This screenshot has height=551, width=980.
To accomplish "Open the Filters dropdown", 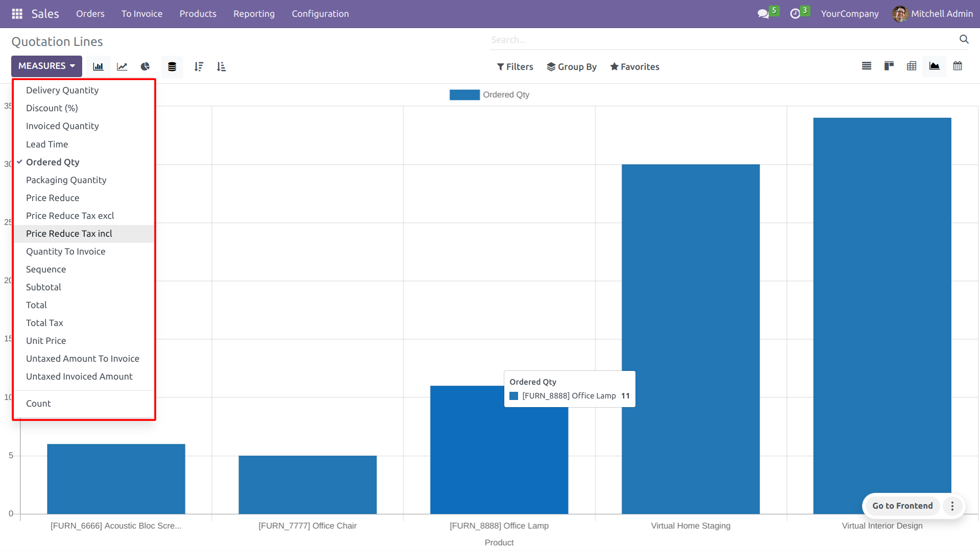I will [515, 67].
